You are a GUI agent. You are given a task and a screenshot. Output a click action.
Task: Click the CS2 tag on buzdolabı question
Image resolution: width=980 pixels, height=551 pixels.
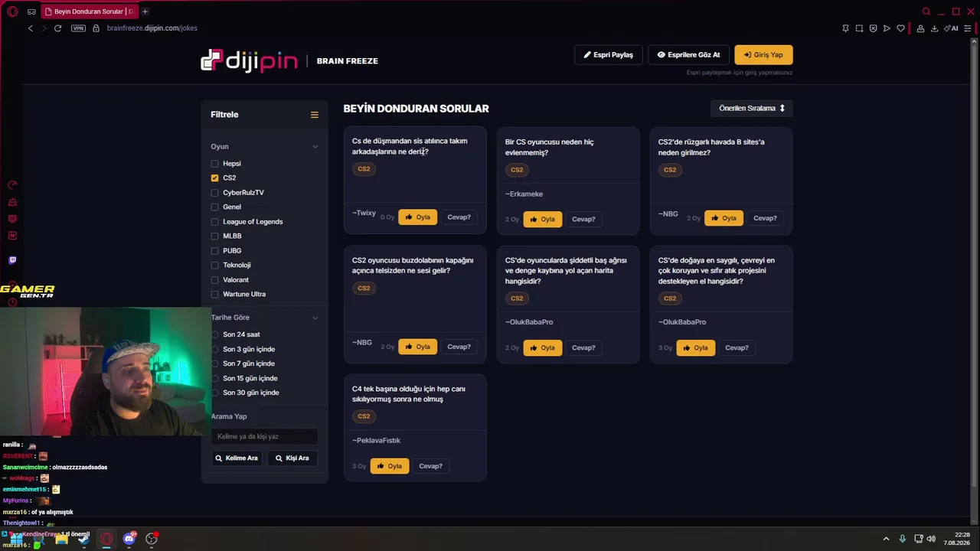point(364,289)
